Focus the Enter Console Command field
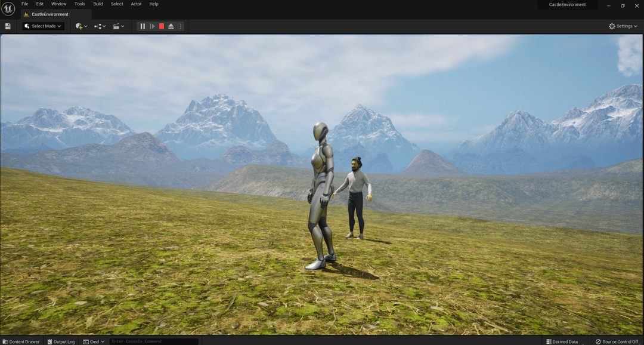This screenshot has height=345, width=644. 154,341
